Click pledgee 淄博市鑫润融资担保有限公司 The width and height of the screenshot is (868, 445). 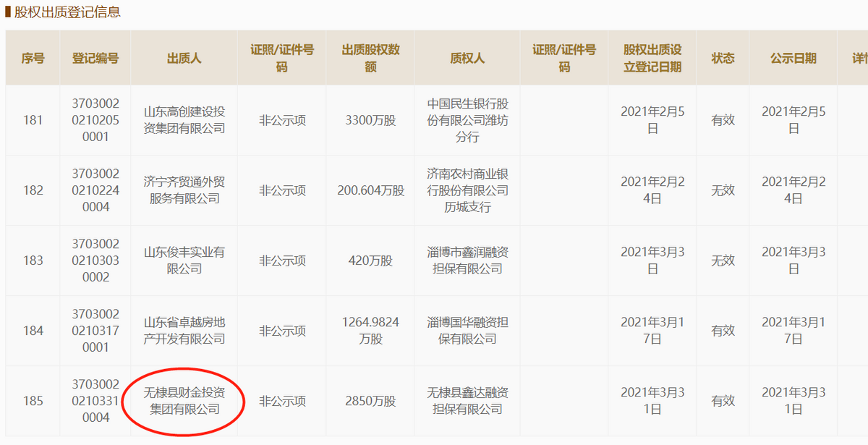(467, 260)
